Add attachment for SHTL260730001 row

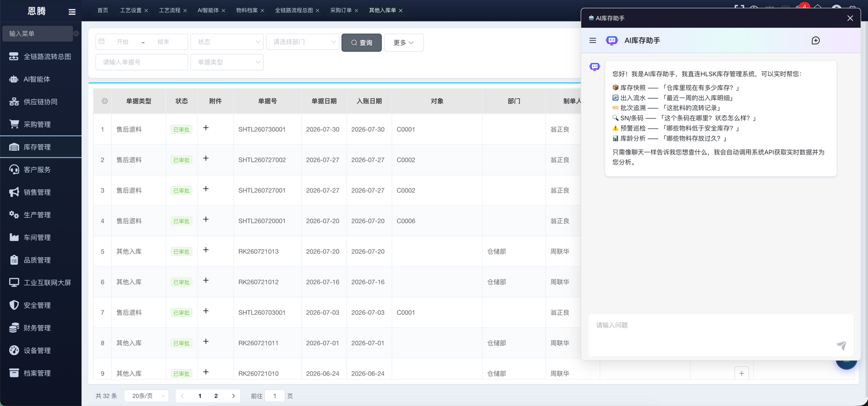tap(206, 128)
